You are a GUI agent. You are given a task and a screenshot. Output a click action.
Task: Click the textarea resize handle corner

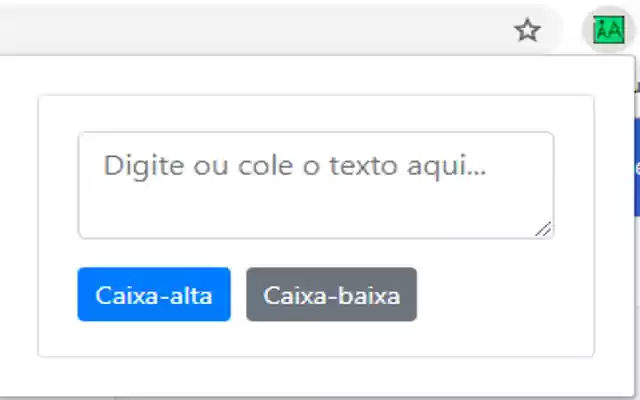543,229
